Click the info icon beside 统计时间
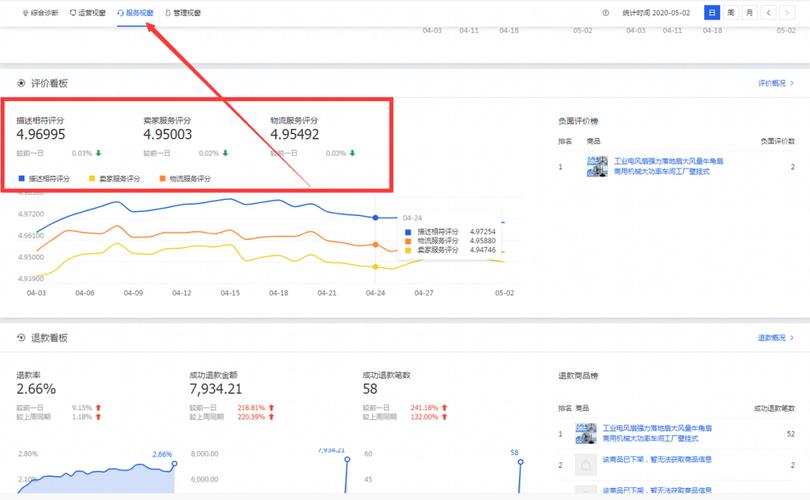The width and height of the screenshot is (810, 500). coord(605,13)
